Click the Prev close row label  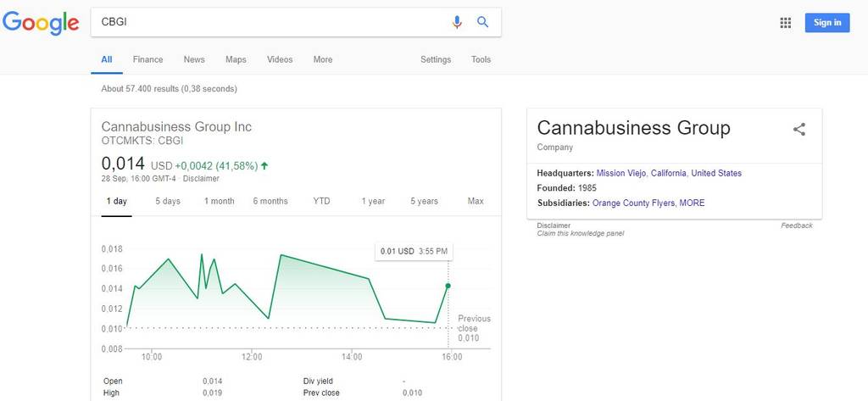tap(321, 393)
